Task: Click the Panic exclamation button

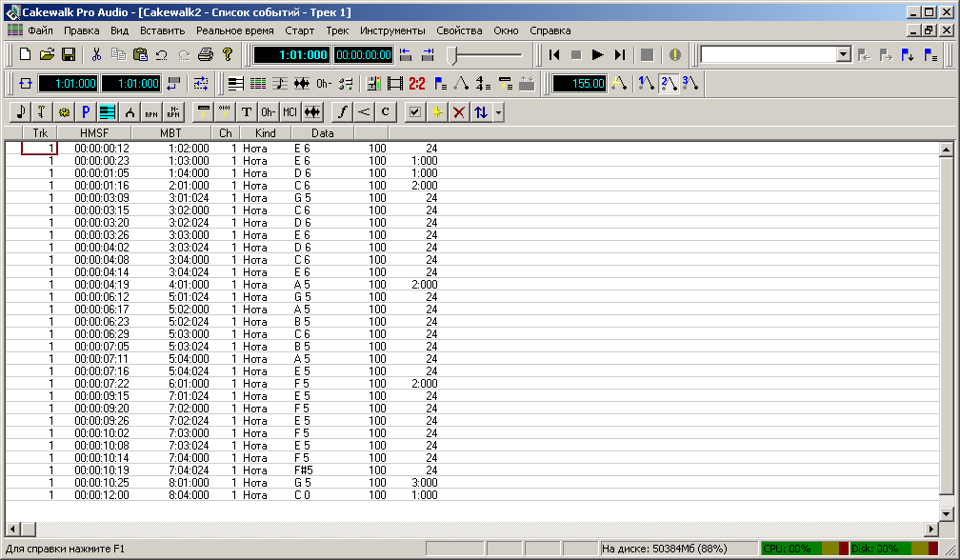Action: (674, 54)
